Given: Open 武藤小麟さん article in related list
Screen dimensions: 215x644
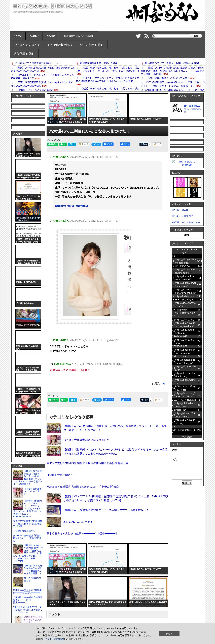Looking at the screenshot, I should pyautogui.click(x=62, y=475).
